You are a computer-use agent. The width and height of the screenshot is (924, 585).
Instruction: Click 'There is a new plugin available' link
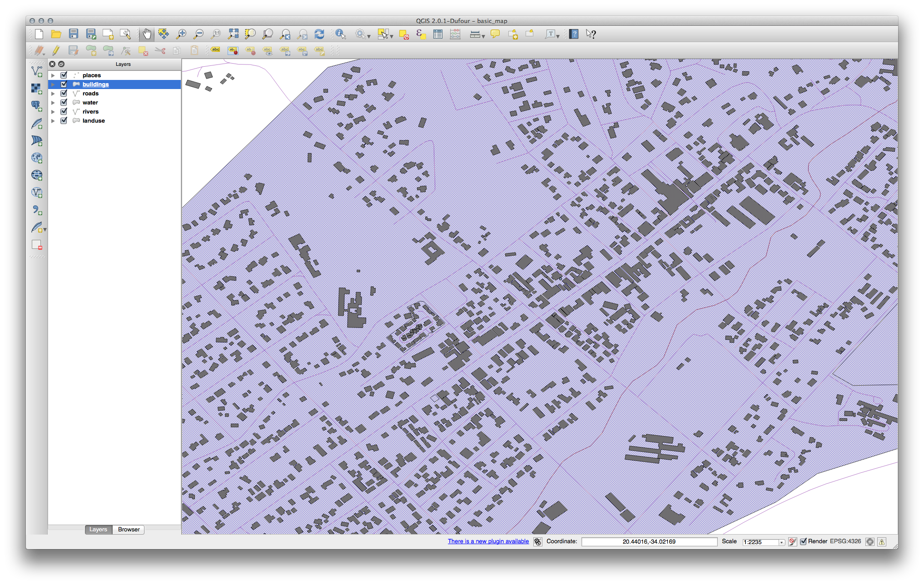coord(488,541)
